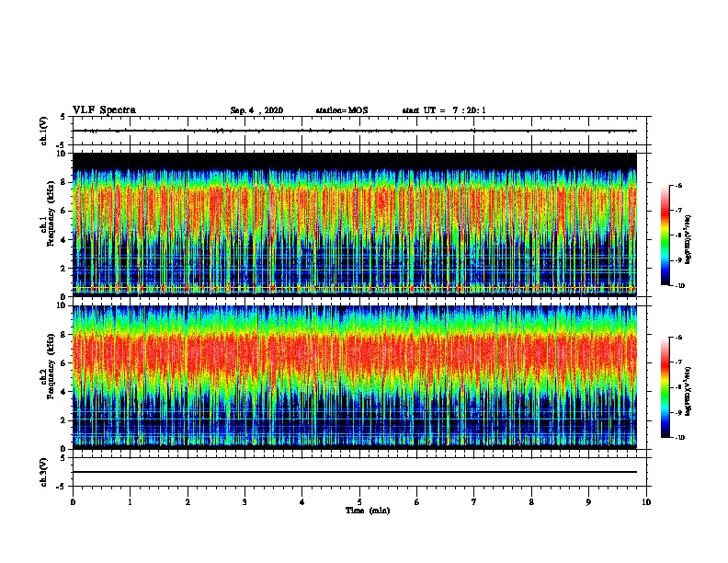The width and height of the screenshot is (728, 563).
Task: Click the ch.1 color bar unit label
Action: (x=688, y=240)
